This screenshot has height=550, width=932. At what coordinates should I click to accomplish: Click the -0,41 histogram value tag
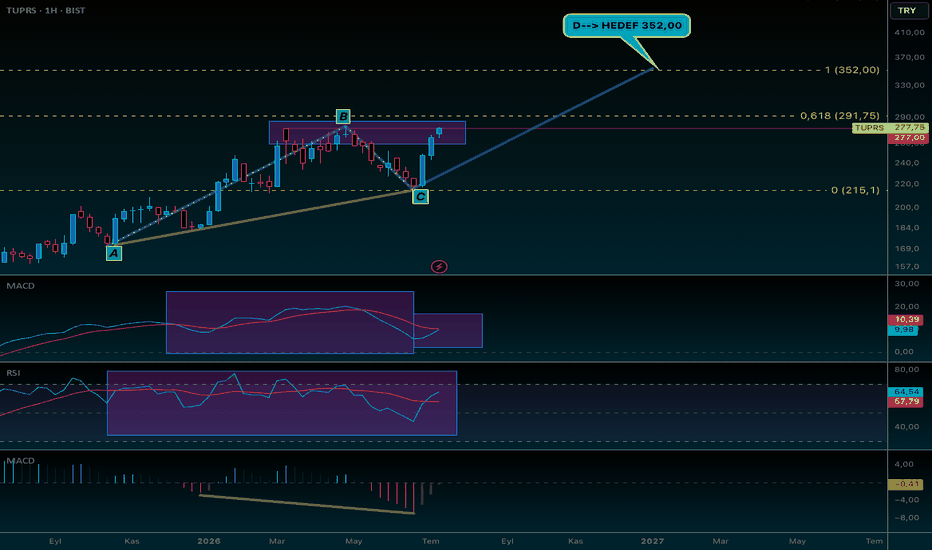click(906, 485)
